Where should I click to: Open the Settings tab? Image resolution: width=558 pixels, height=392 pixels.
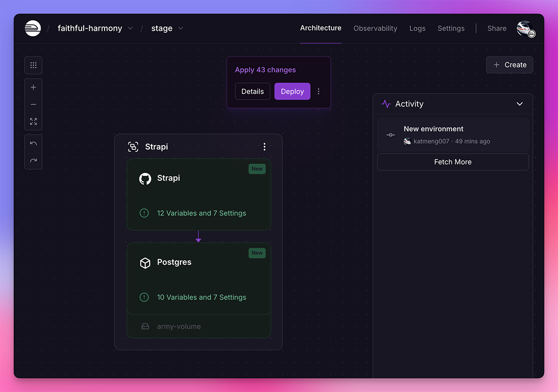[451, 28]
